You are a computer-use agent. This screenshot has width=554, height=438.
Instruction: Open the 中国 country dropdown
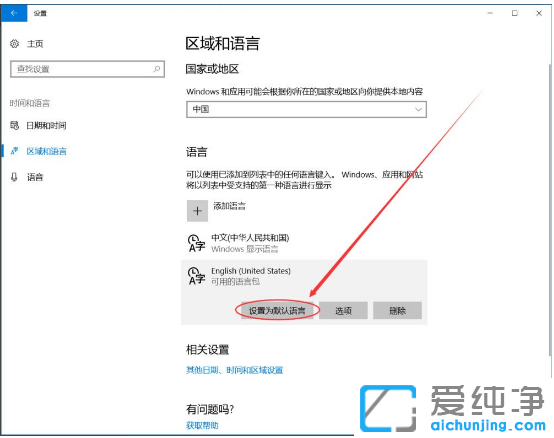tap(306, 110)
